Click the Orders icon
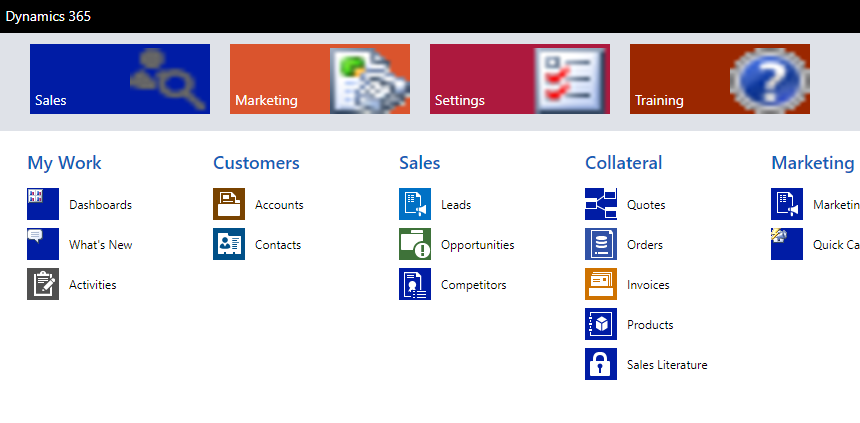Screen dimensions: 860x423 pyautogui.click(x=601, y=244)
